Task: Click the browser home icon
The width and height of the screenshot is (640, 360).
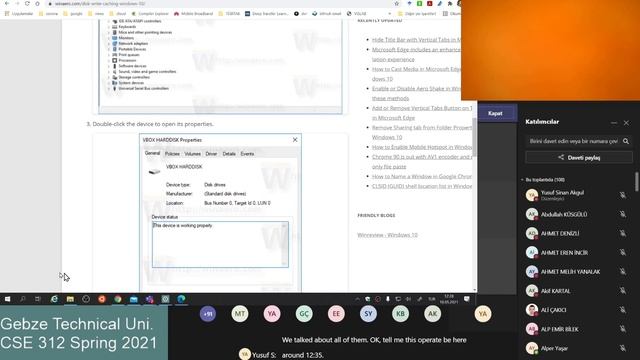Action: pos(38,4)
